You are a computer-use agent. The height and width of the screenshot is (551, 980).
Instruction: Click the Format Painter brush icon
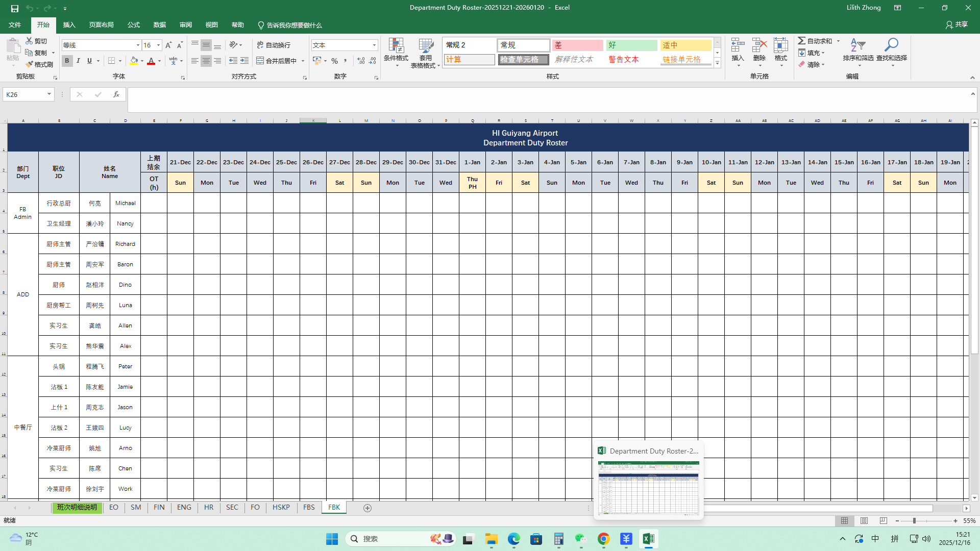(x=30, y=64)
